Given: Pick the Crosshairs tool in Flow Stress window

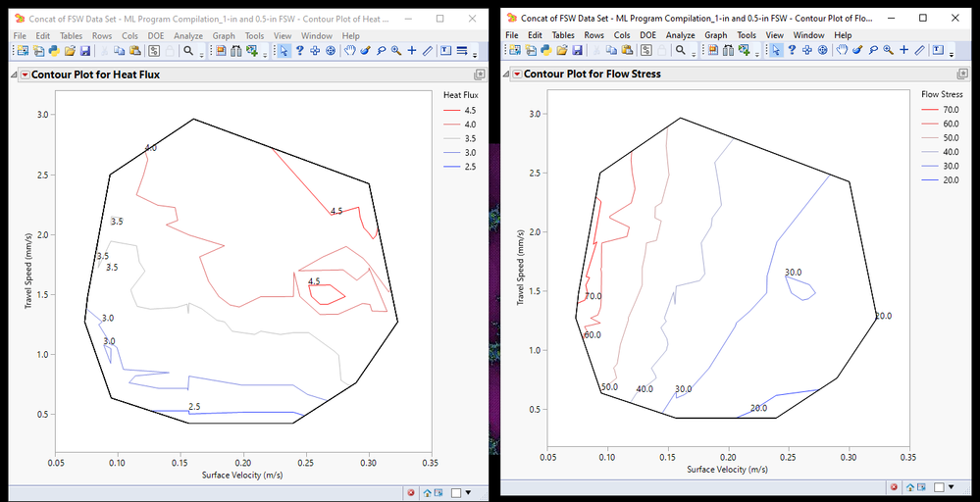Looking at the screenshot, I should (x=903, y=50).
